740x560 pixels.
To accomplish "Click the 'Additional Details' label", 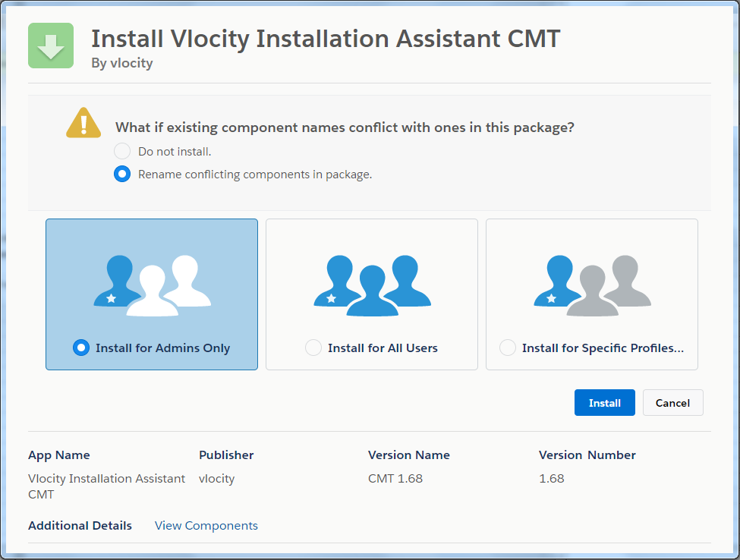I will (x=80, y=526).
